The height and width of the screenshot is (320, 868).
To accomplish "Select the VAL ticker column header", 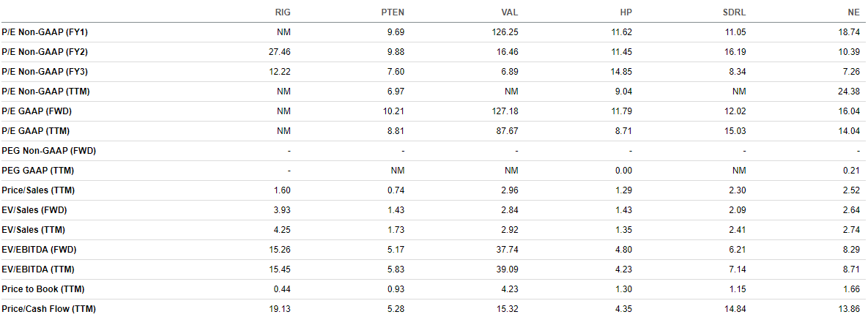I will click(x=511, y=12).
